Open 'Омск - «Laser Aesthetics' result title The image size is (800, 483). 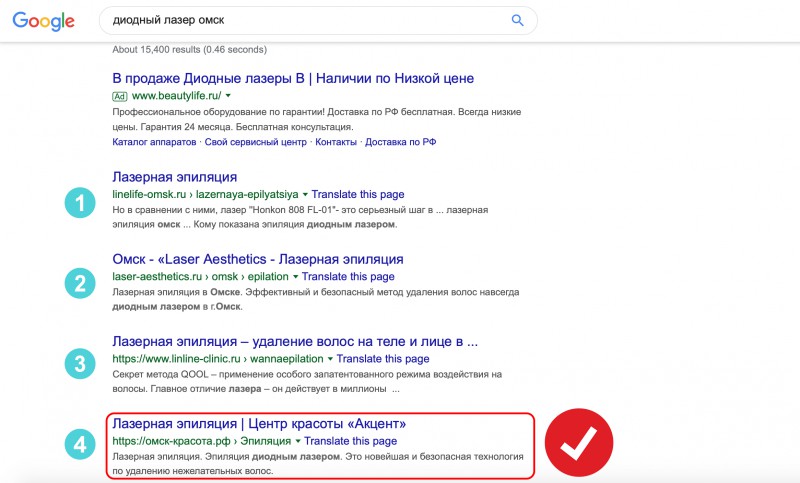(259, 258)
